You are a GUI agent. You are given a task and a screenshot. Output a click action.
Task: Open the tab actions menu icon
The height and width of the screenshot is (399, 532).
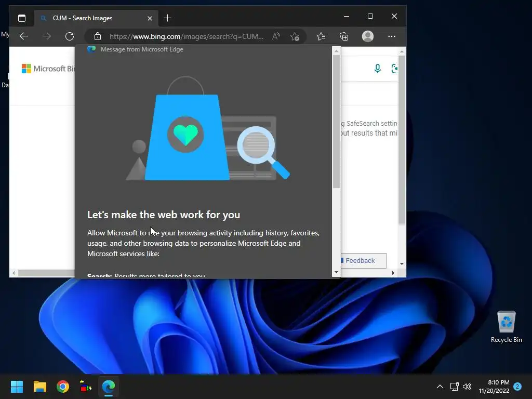[x=22, y=18]
